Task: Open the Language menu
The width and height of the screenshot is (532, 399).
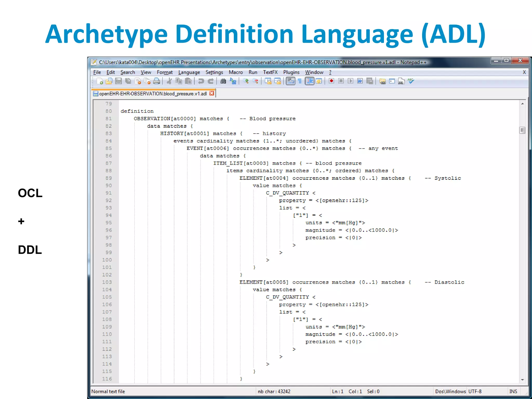Action: (189, 72)
